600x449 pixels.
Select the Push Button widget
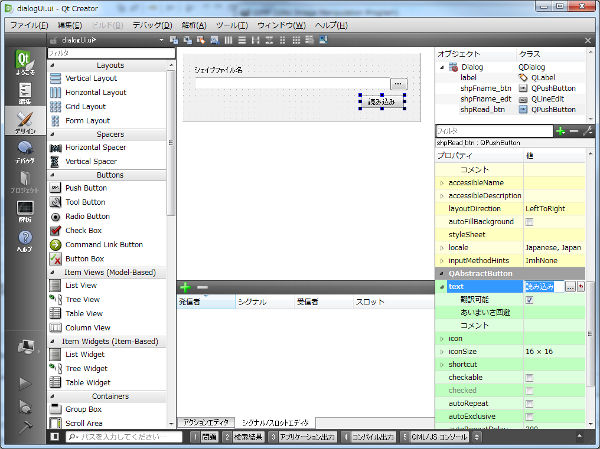coord(86,188)
